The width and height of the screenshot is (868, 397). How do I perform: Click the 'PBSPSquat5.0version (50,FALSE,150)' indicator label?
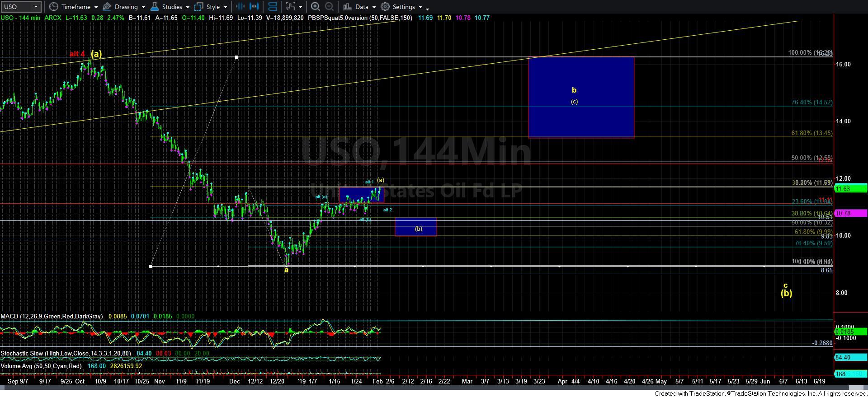360,18
